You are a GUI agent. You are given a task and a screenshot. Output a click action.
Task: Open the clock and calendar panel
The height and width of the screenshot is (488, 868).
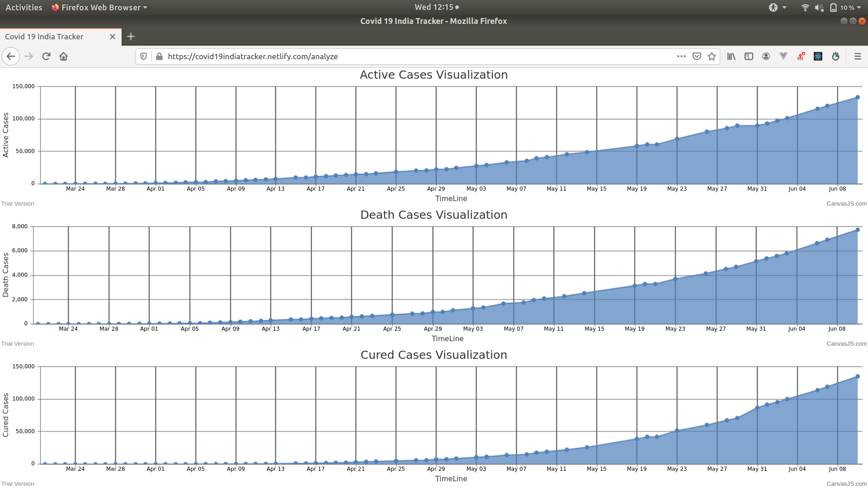pyautogui.click(x=436, y=7)
